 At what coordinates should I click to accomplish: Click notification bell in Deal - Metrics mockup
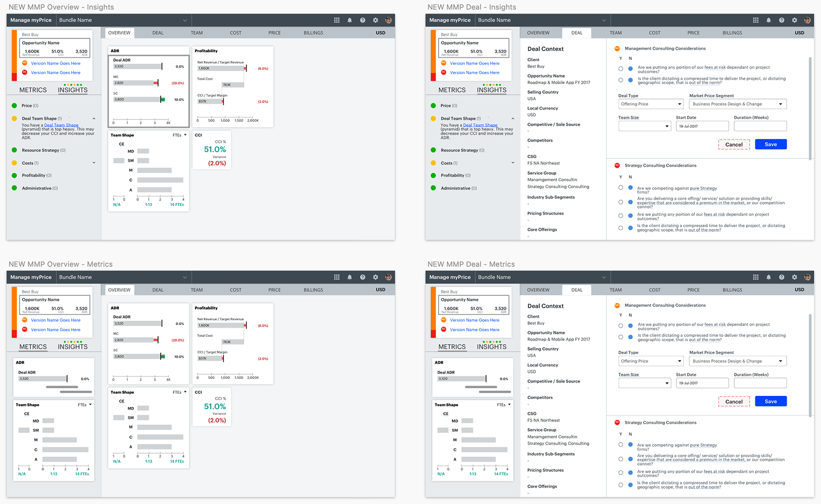click(x=769, y=277)
